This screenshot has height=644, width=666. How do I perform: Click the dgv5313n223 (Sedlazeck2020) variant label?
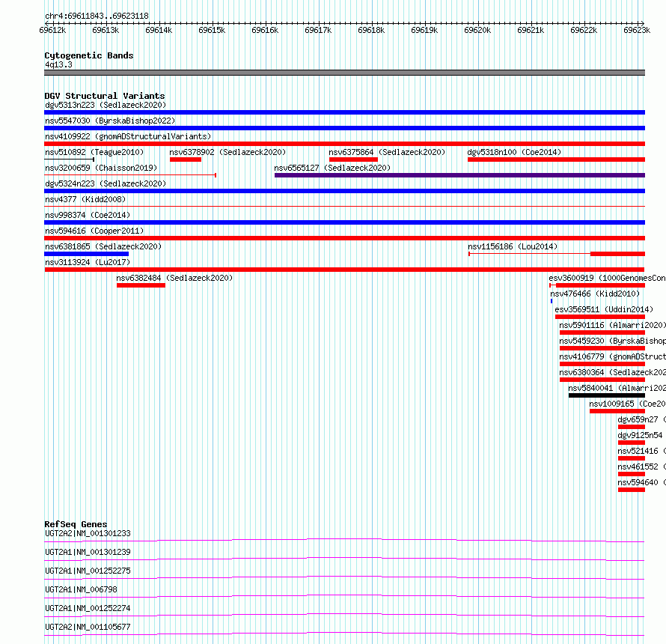point(106,105)
